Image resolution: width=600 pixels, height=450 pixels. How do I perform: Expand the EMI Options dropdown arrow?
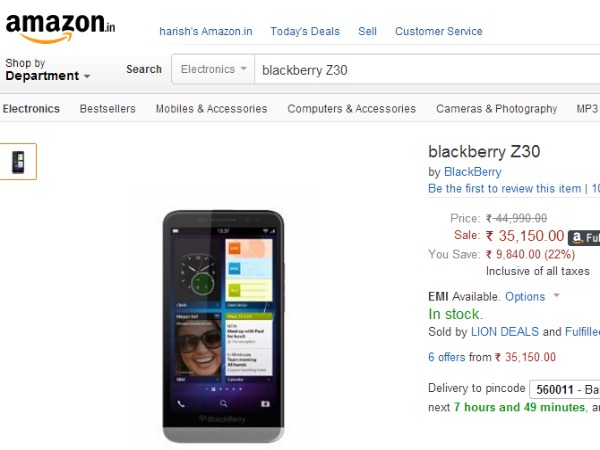tap(557, 295)
